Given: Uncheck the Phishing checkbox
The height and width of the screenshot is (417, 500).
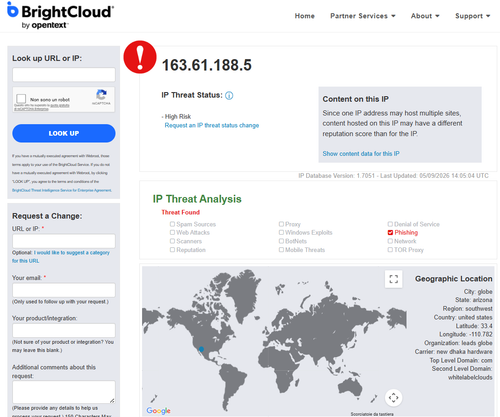Looking at the screenshot, I should [390, 232].
